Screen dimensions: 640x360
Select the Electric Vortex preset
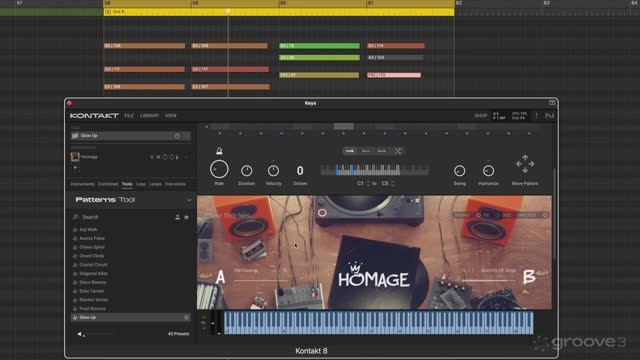[x=93, y=300]
